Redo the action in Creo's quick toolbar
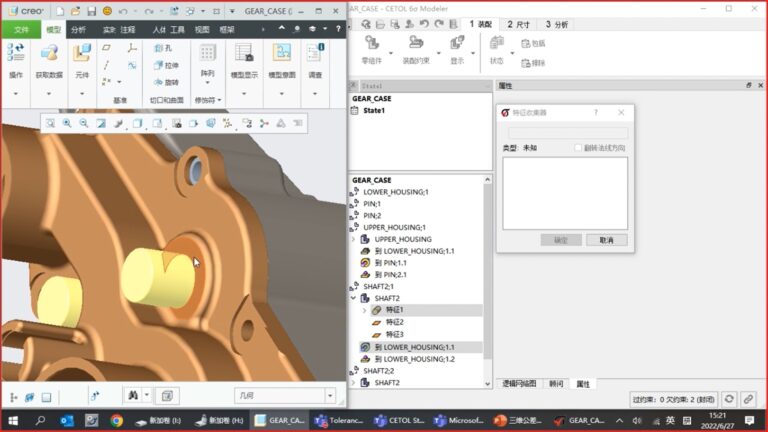Screen dimensions: 768x432 click(x=149, y=11)
